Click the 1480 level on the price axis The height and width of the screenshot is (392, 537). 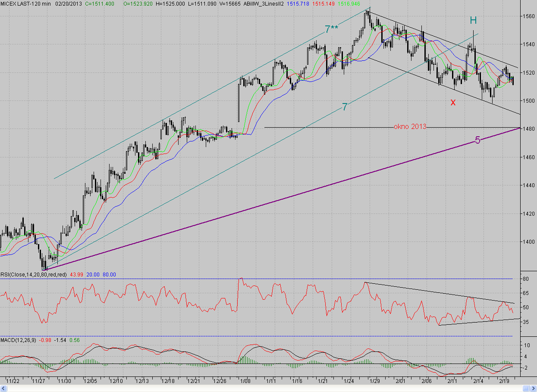pos(529,129)
